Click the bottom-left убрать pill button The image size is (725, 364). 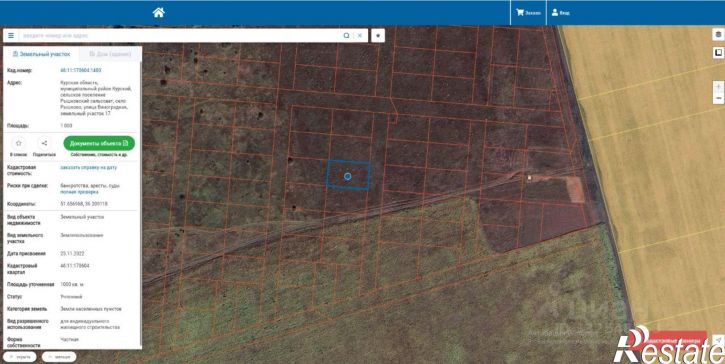coord(20,357)
